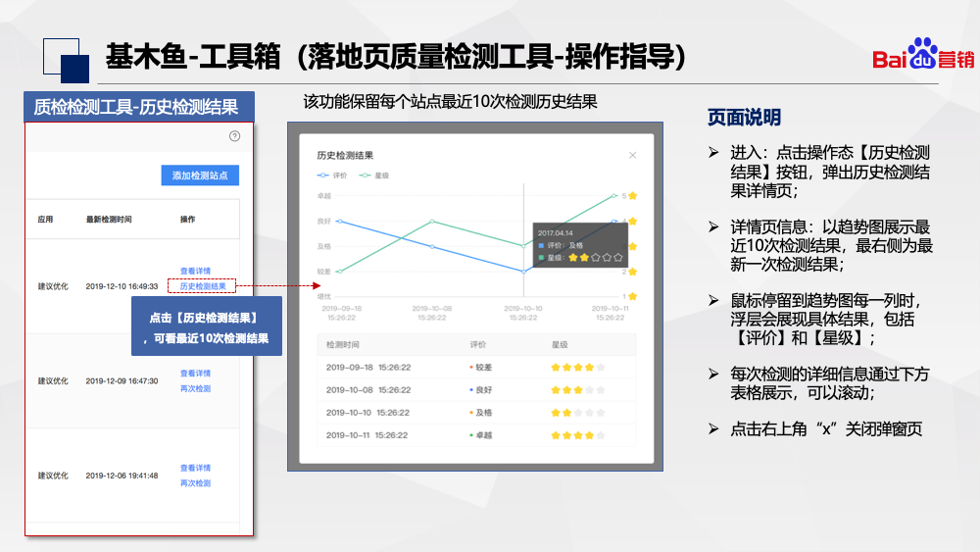980x552 pixels.
Task: Select the 操作 column header
Action: (x=187, y=220)
